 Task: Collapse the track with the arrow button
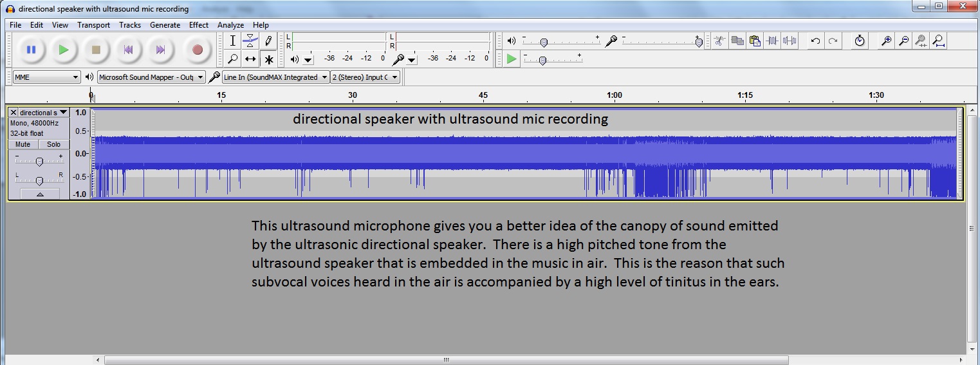[x=40, y=194]
